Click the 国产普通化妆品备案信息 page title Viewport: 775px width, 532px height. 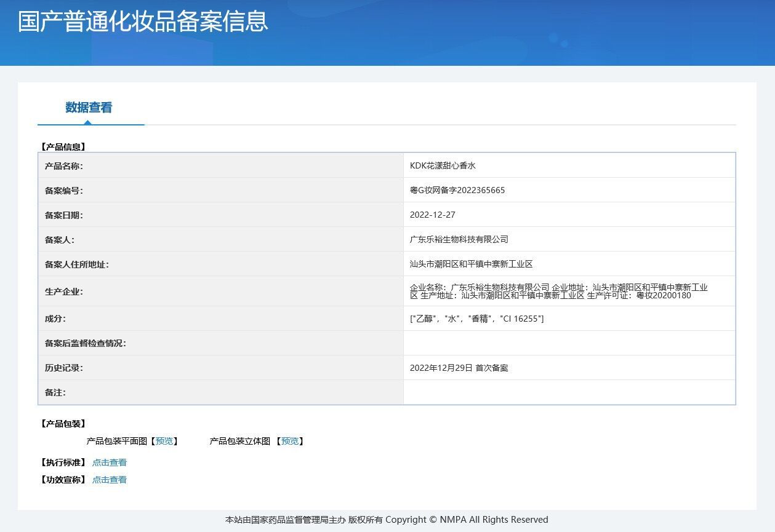[143, 20]
